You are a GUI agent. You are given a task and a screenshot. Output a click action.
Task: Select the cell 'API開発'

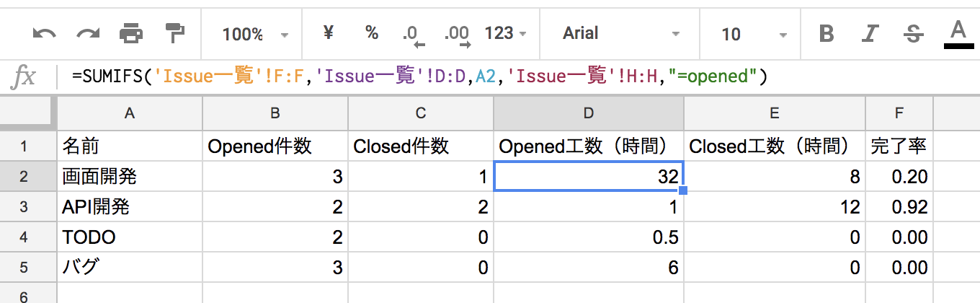tap(130, 207)
